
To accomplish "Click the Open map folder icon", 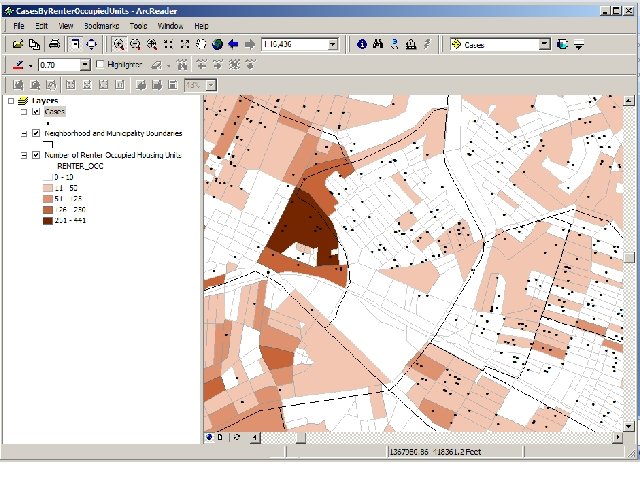I will (18, 44).
